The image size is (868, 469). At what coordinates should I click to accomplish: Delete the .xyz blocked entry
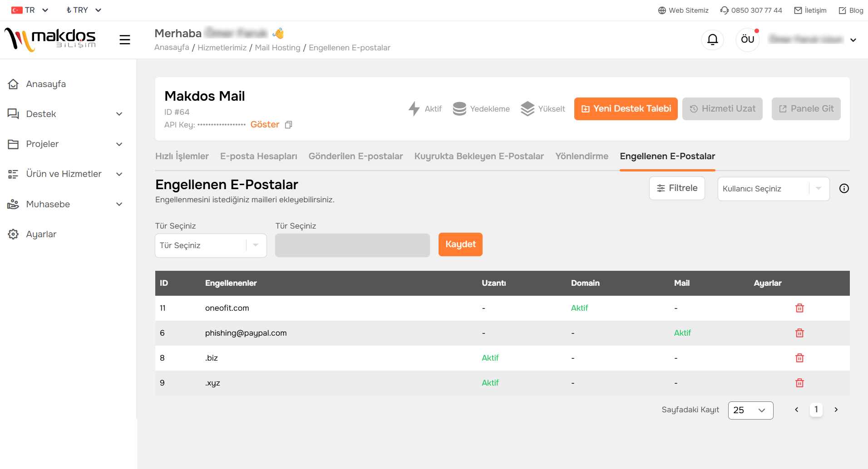coord(799,383)
